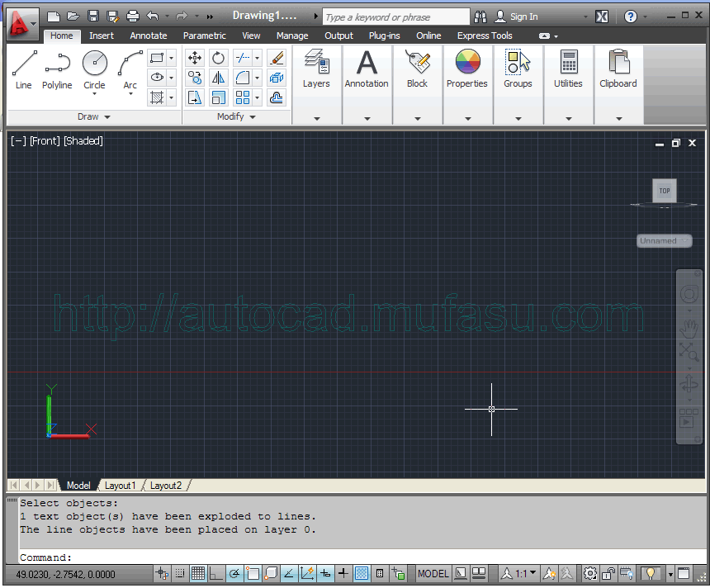Open the Clipboard panel button

coord(618,69)
